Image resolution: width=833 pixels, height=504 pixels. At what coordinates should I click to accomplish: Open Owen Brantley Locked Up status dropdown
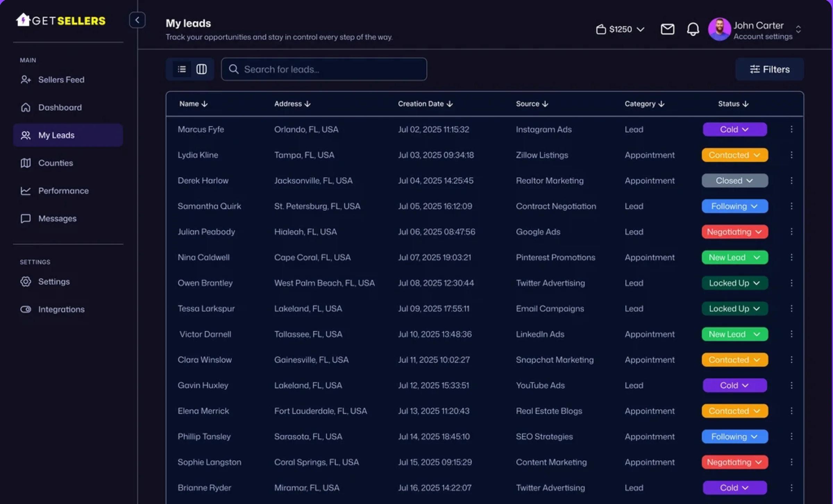(734, 283)
